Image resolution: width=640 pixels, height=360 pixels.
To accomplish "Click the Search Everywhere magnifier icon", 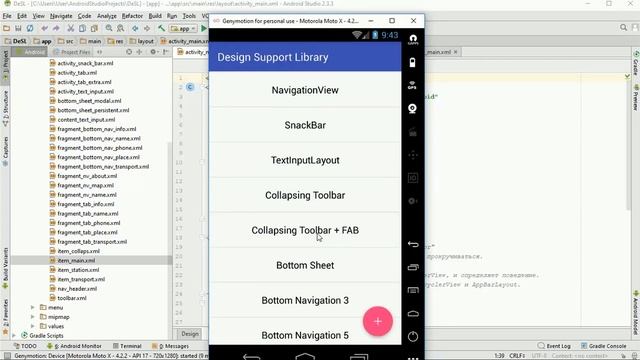I will (623, 28).
